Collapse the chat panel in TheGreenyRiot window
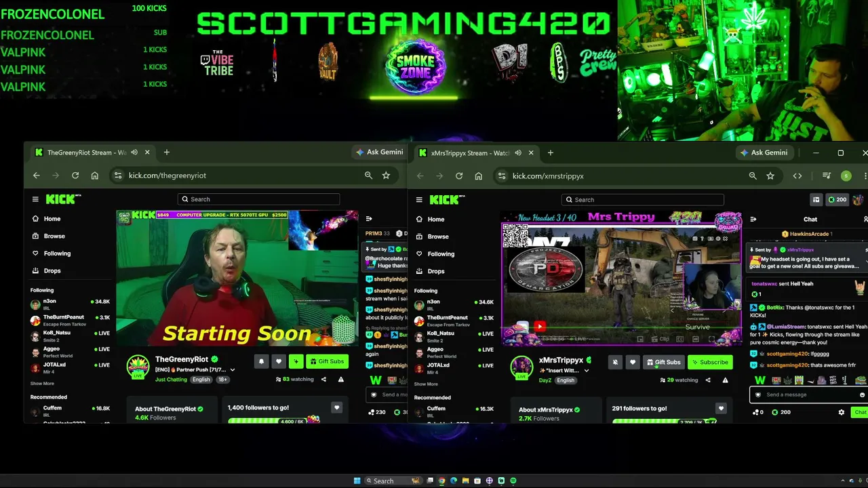 tap(369, 218)
